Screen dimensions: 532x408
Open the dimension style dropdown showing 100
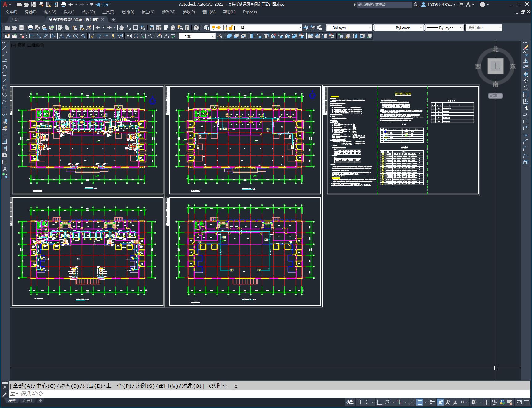(x=197, y=36)
